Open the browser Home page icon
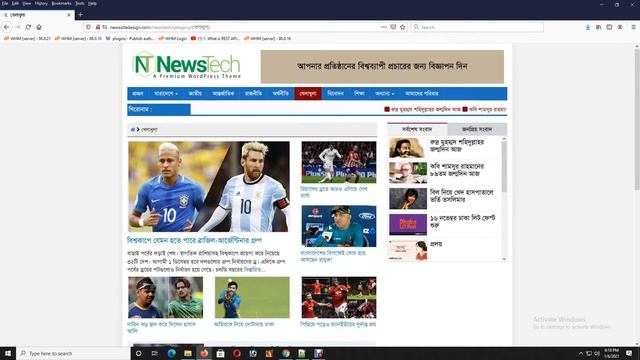640x360 pixels. tap(39, 27)
